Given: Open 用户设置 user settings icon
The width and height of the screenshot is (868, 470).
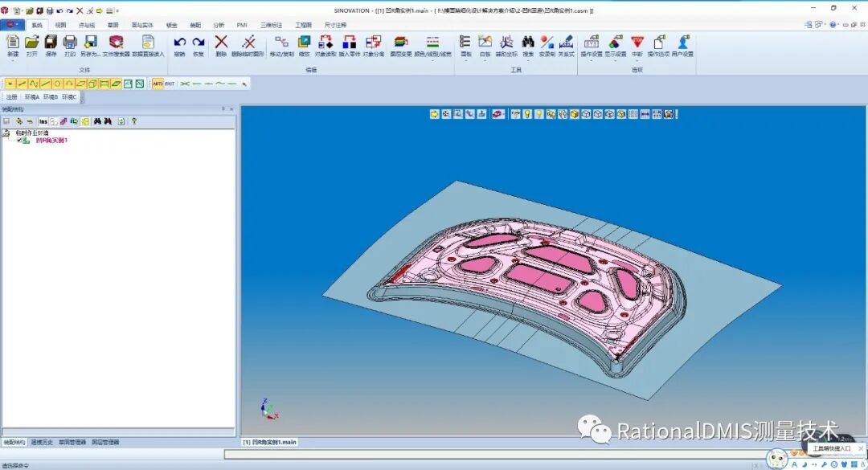Looking at the screenshot, I should pos(682,42).
